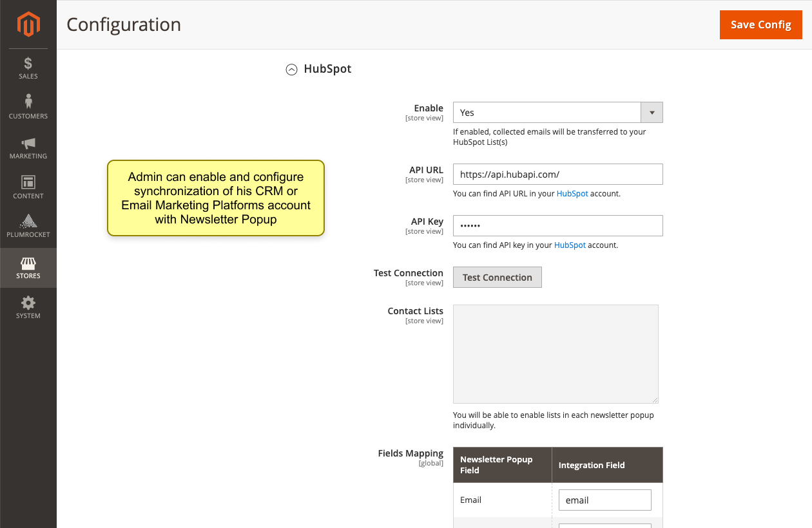Edit the email integration field
This screenshot has width=812, height=528.
pyautogui.click(x=604, y=500)
